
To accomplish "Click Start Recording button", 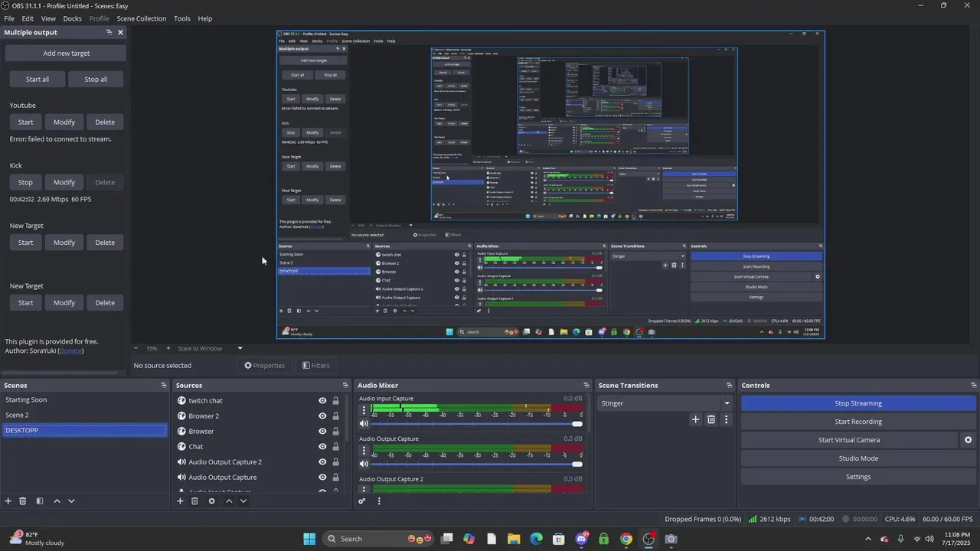I will pyautogui.click(x=858, y=422).
